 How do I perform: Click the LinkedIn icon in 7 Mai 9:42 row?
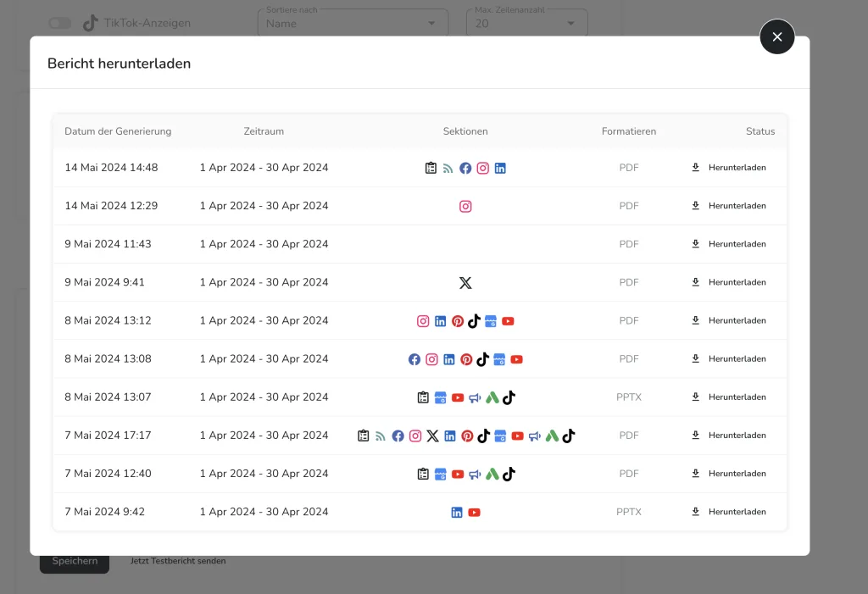click(457, 512)
